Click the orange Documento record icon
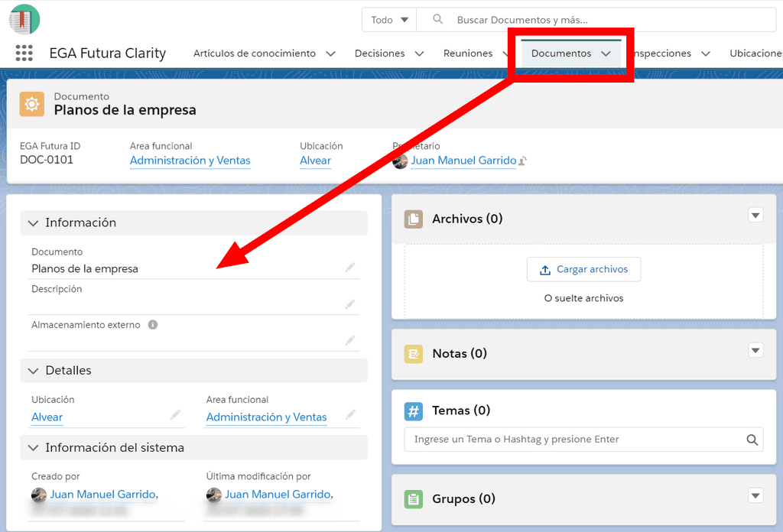Image resolution: width=783 pixels, height=532 pixels. point(32,104)
